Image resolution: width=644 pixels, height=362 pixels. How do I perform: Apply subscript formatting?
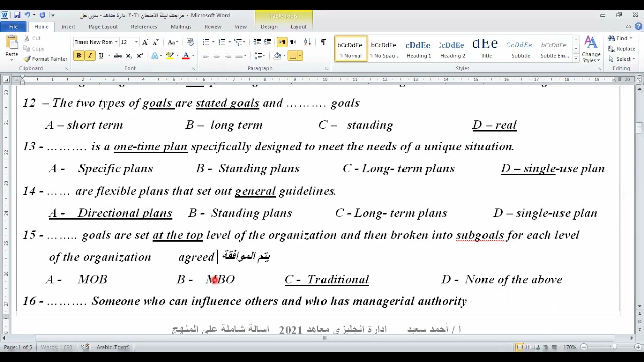pyautogui.click(x=129, y=56)
